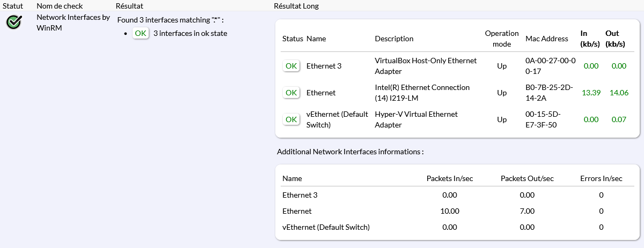The height and width of the screenshot is (248, 644).
Task: Click the Ethernet row's 13.39 In value
Action: tap(591, 93)
